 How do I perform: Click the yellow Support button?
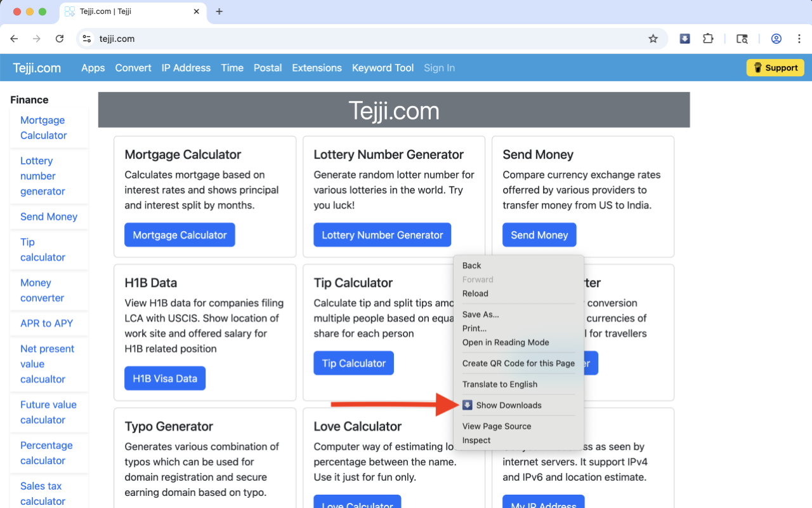(x=775, y=68)
